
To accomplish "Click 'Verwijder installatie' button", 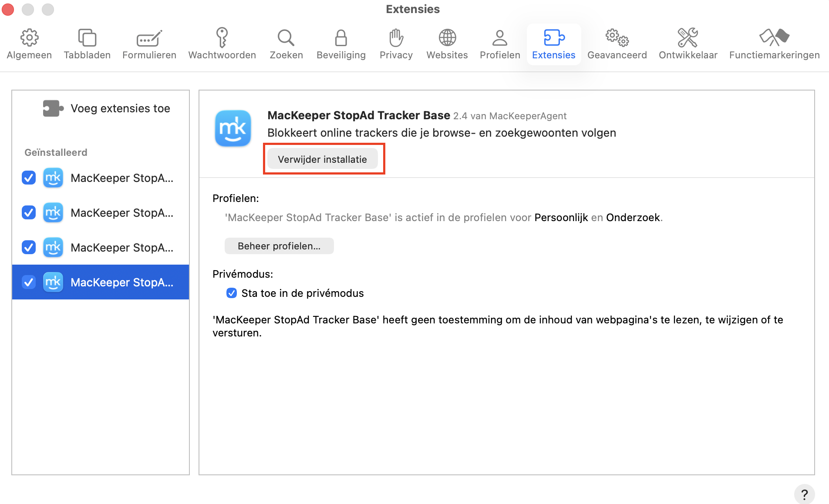I will tap(323, 159).
